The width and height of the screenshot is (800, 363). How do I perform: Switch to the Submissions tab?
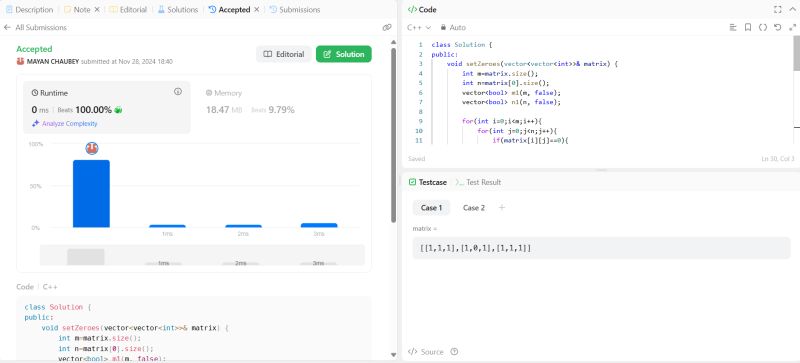pyautogui.click(x=295, y=10)
